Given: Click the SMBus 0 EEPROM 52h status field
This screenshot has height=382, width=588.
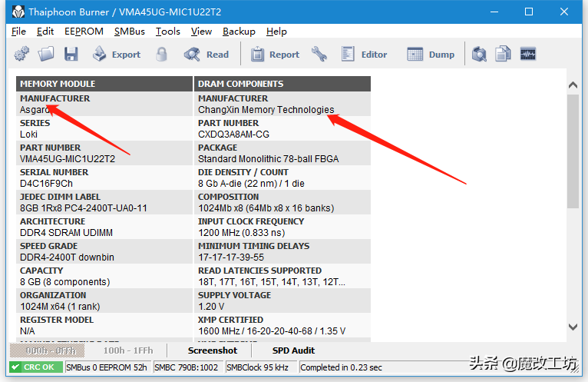Looking at the screenshot, I should (x=107, y=367).
